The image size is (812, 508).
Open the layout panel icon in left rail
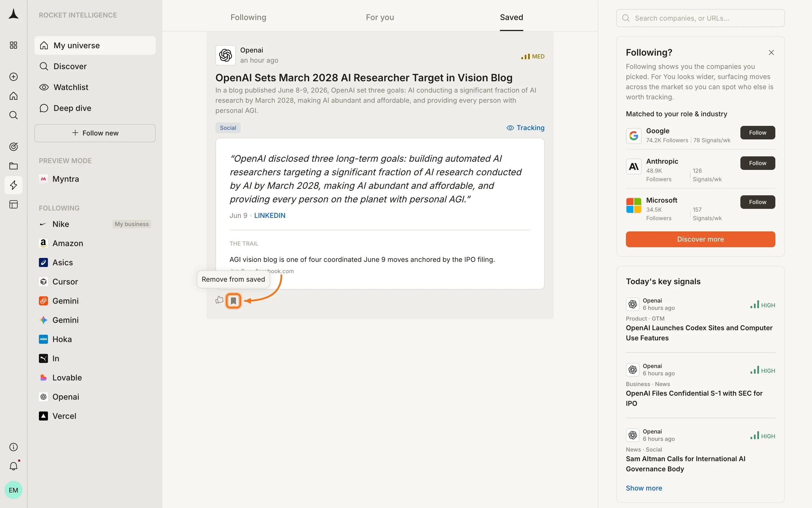point(14,204)
